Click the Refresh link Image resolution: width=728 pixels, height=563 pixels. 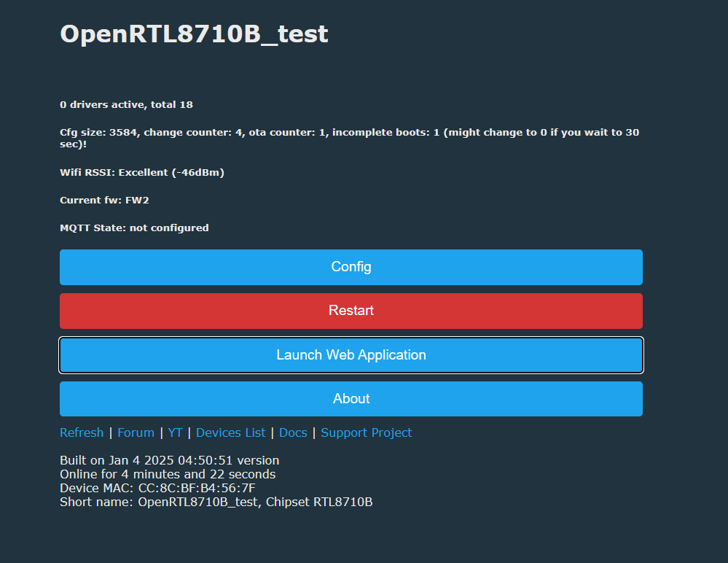[x=82, y=432]
